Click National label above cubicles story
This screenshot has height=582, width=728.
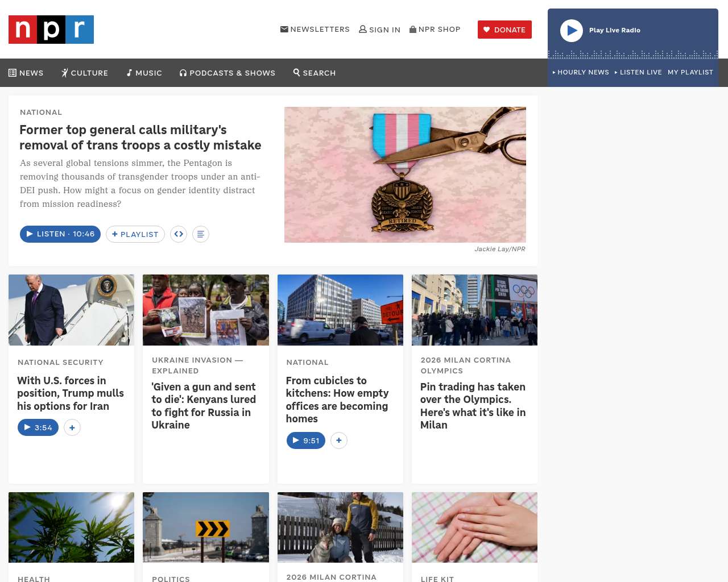pyautogui.click(x=307, y=362)
